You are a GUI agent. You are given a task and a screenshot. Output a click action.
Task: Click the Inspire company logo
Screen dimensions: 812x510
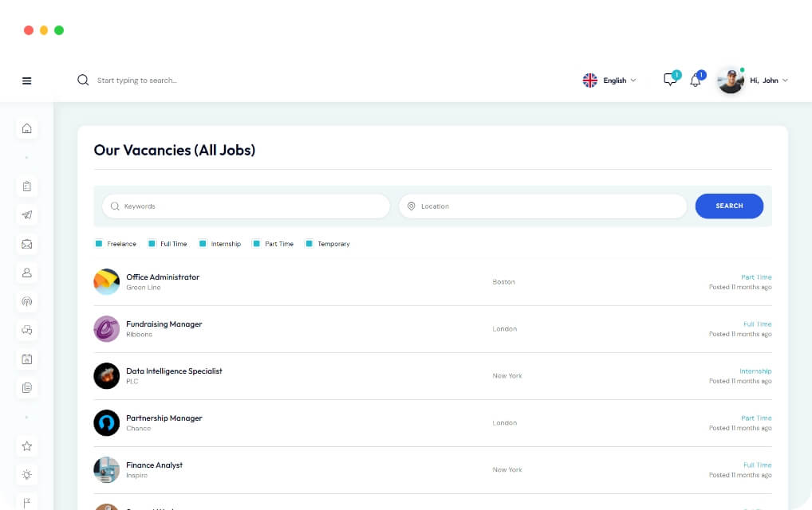(x=107, y=470)
